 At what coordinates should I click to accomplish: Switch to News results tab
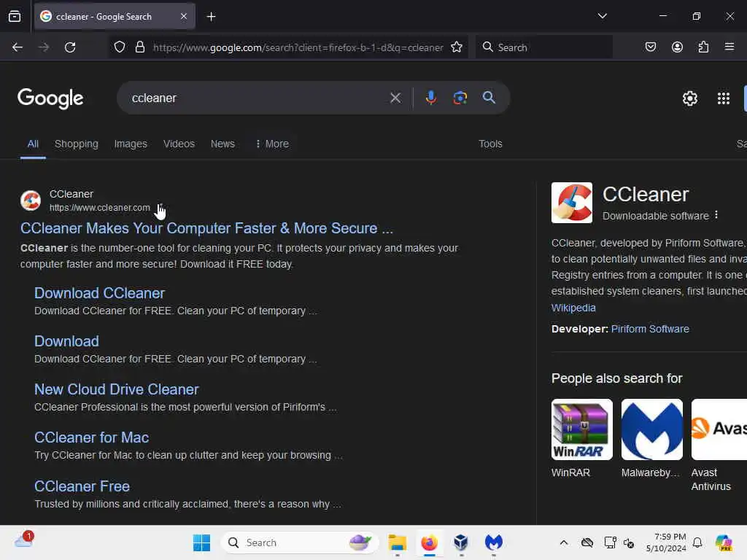coord(222,144)
